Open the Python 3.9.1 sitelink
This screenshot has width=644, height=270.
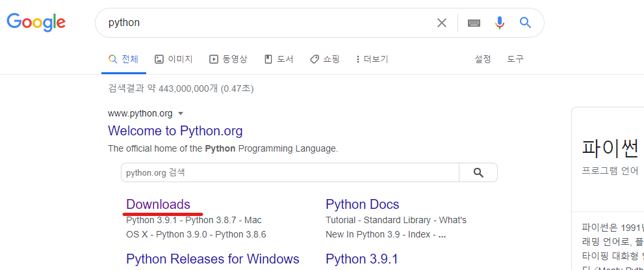tap(362, 259)
